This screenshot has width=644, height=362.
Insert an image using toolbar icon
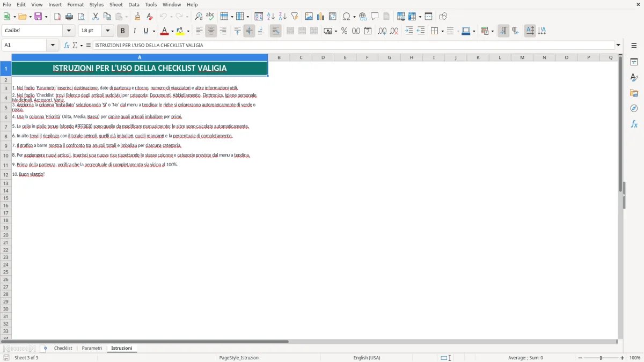tap(309, 17)
